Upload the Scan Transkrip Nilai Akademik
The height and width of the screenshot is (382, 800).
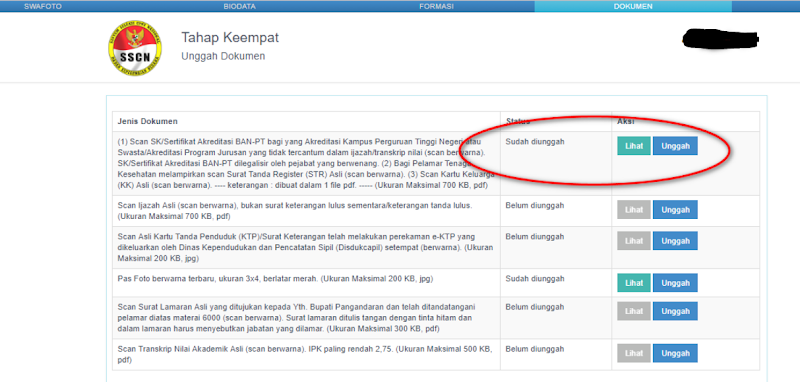pos(676,353)
